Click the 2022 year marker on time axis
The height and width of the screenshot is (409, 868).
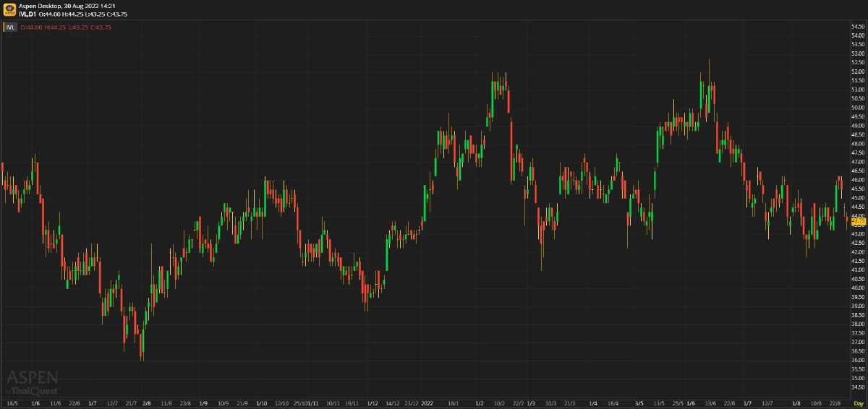[427, 403]
